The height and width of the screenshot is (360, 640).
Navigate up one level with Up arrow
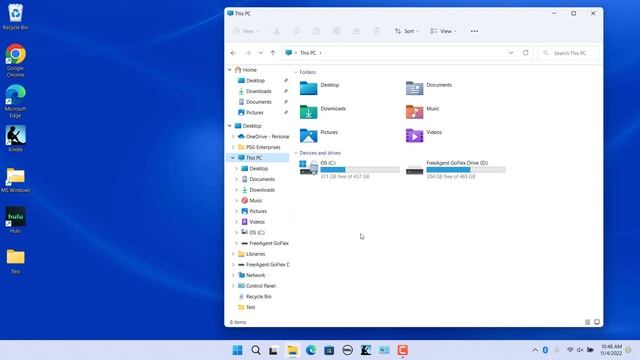(x=273, y=53)
